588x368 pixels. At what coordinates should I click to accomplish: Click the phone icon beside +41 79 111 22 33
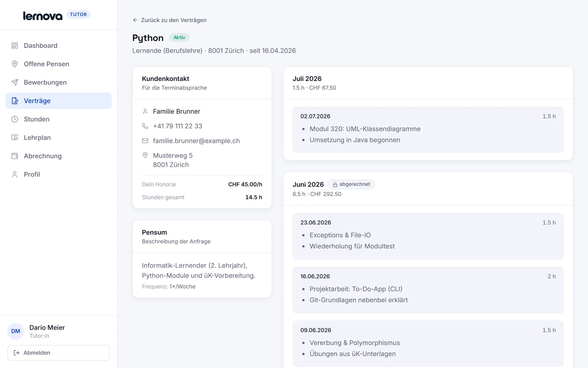[x=145, y=126]
